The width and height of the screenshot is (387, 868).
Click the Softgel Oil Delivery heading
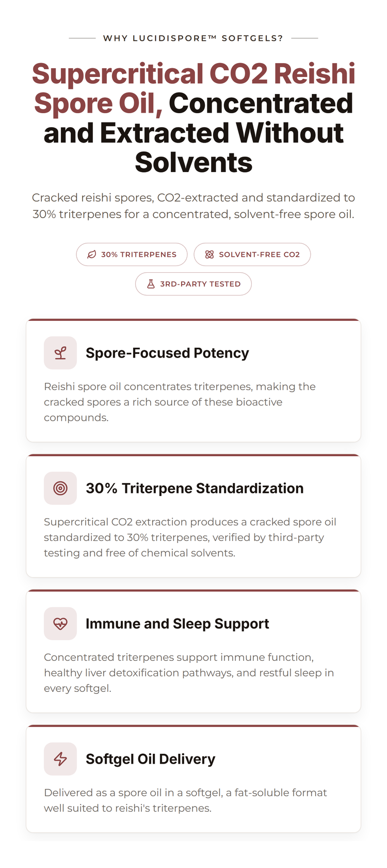coord(151,759)
